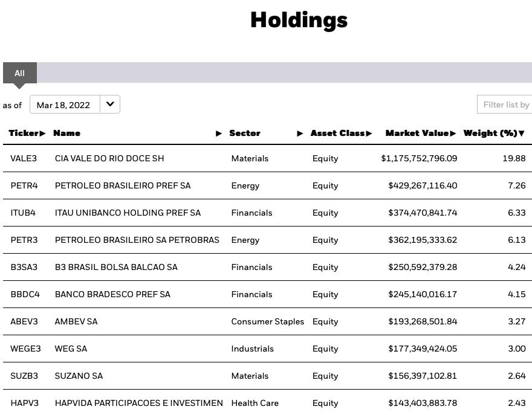Click Energy sector in PETR4 row
This screenshot has height=415, width=532.
(x=245, y=186)
